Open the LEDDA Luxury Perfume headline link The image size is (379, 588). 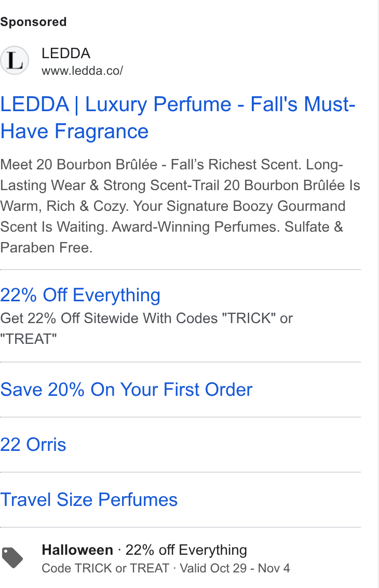point(178,118)
